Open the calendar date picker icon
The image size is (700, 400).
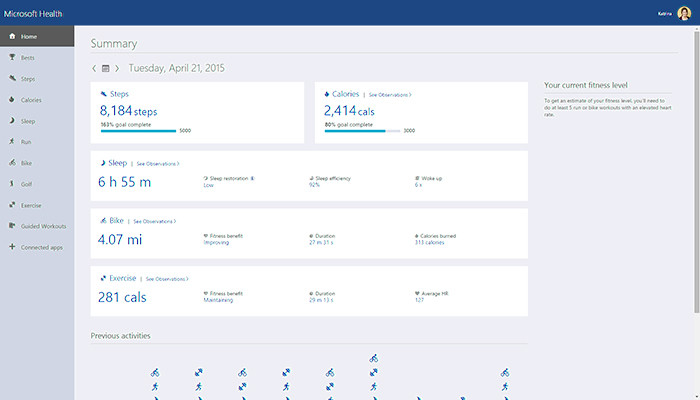point(106,68)
